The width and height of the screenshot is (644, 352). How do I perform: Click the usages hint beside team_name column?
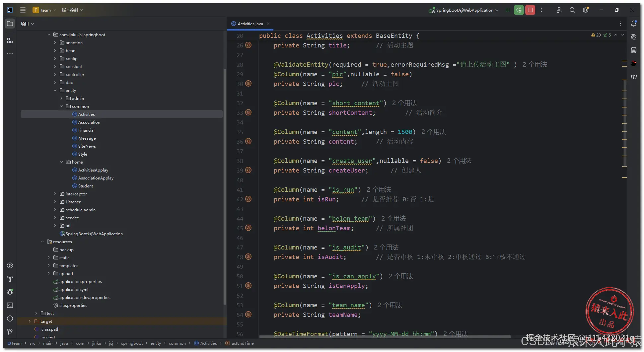coord(390,305)
